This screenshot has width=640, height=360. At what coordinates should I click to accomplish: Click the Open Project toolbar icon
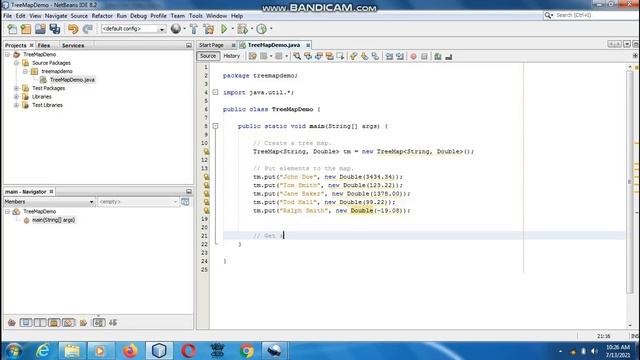(x=40, y=29)
